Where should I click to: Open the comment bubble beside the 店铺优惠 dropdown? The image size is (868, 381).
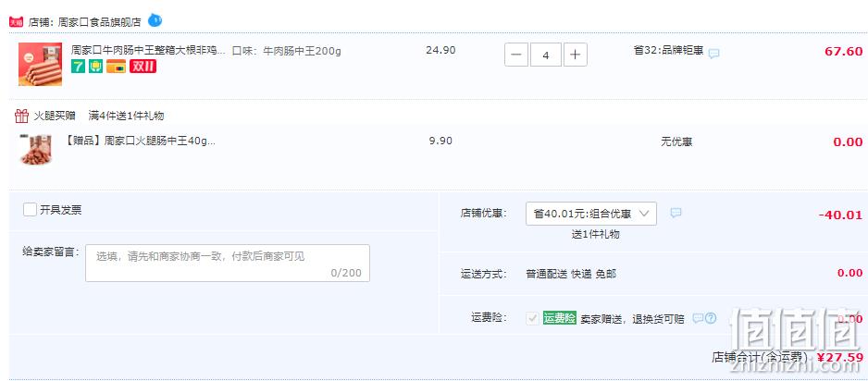click(x=676, y=213)
